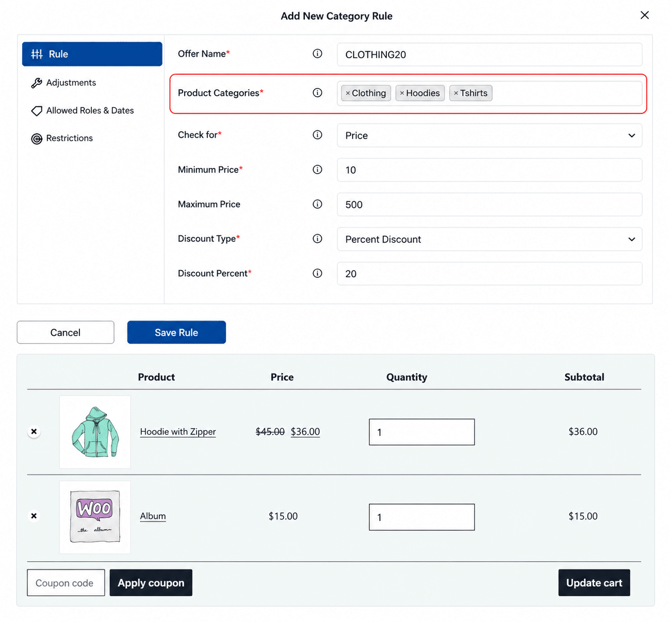Remove the Tshirts category tag
Viewport: 672px width, 622px height.
click(456, 93)
